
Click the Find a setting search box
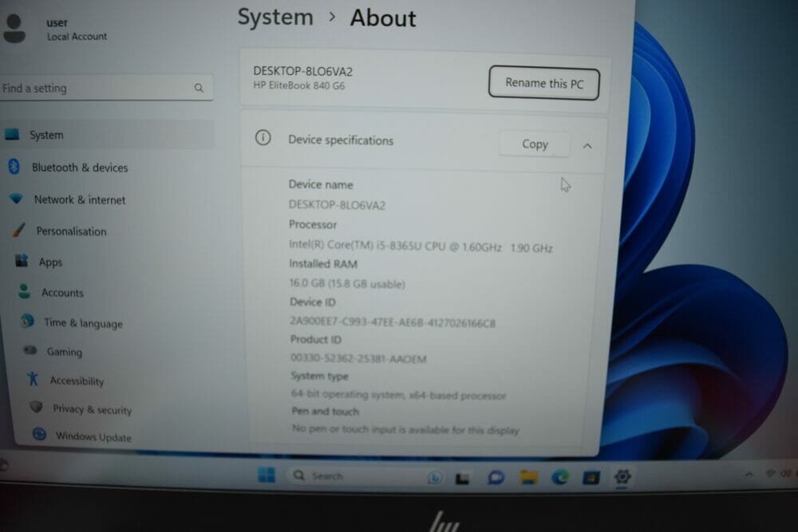106,88
